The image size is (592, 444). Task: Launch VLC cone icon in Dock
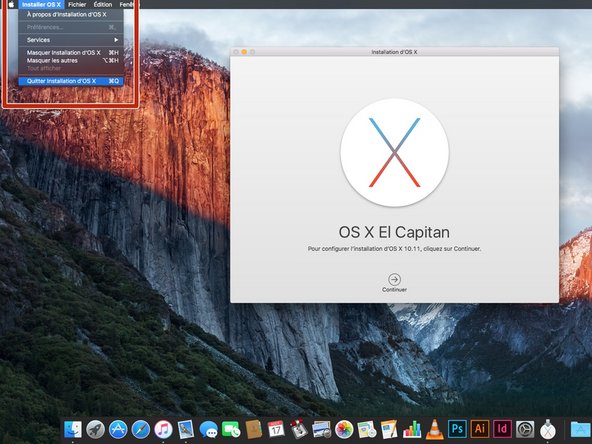pyautogui.click(x=434, y=429)
